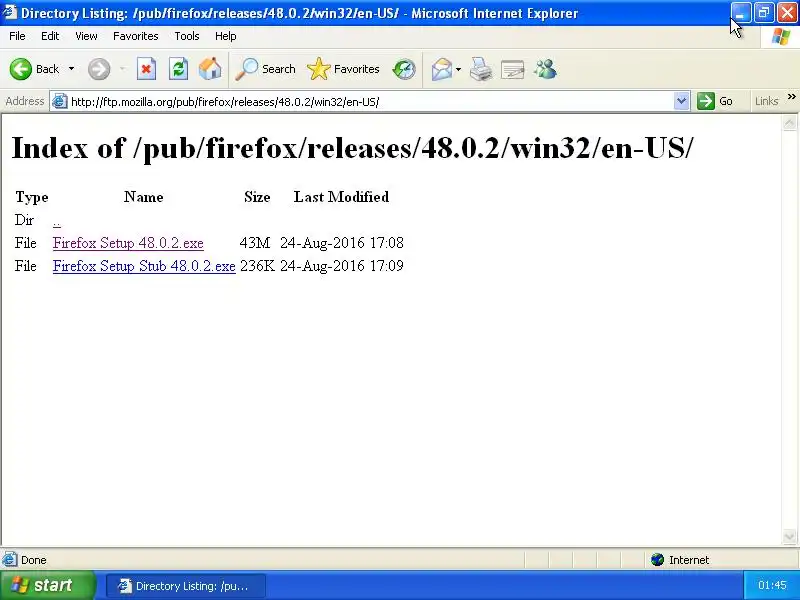800x600 pixels.
Task: Click the '24-Aug-2016 17:09' date
Action: click(342, 266)
